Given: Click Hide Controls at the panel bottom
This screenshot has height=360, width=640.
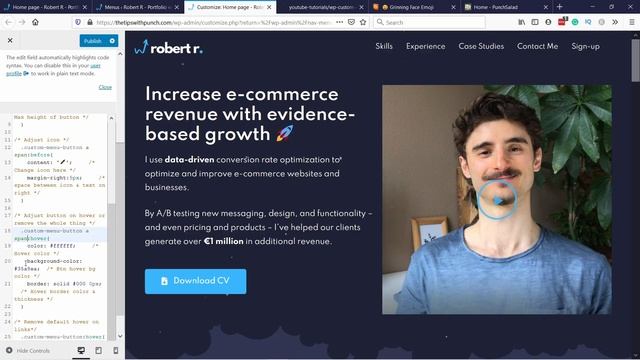Looking at the screenshot, I should pyautogui.click(x=28, y=351).
